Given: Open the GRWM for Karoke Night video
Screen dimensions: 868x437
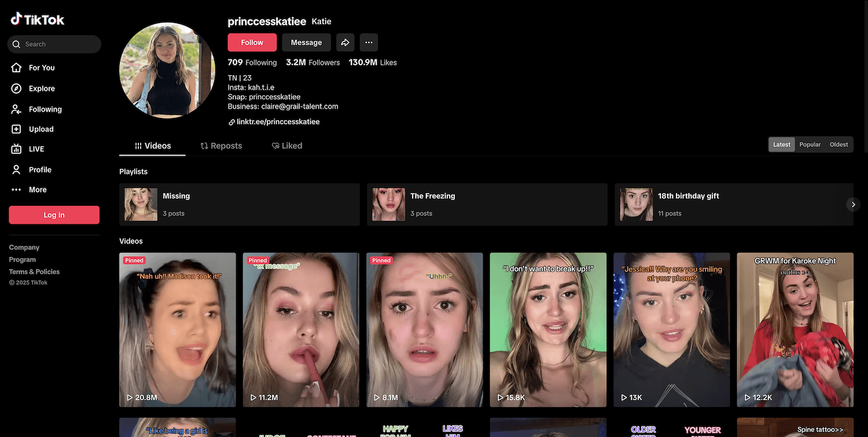Looking at the screenshot, I should (x=795, y=329).
